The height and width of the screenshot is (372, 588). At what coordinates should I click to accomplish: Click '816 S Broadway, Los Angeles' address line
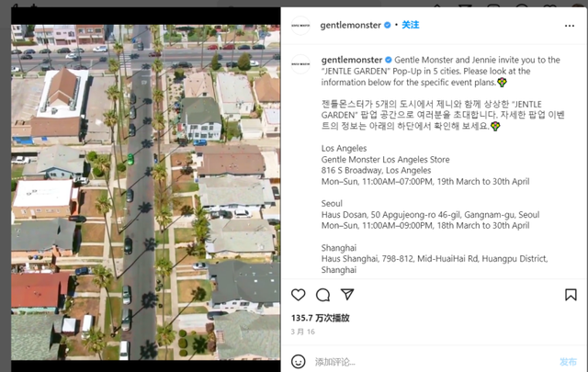[376, 170]
